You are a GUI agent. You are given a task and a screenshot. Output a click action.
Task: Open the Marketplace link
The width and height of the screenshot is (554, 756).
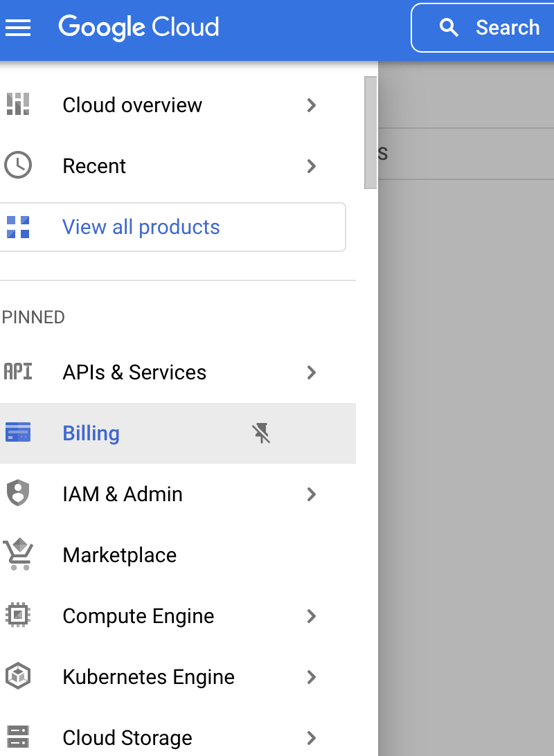click(178, 555)
